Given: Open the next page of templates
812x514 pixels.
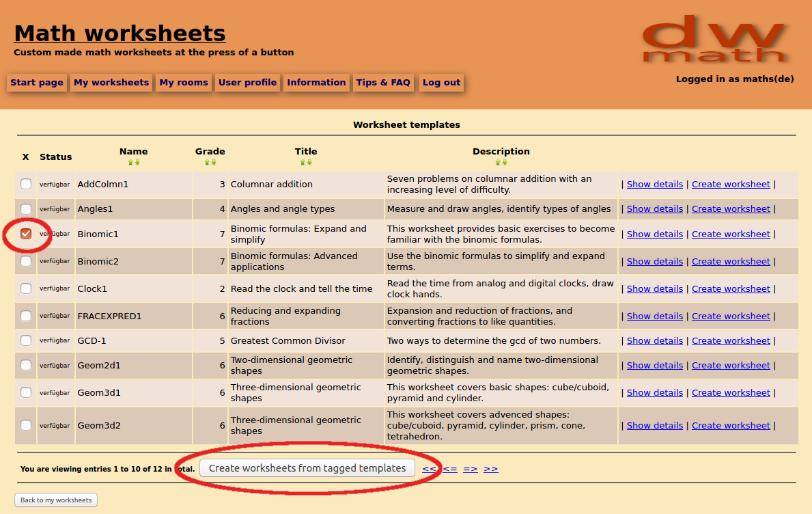Looking at the screenshot, I should [469, 468].
